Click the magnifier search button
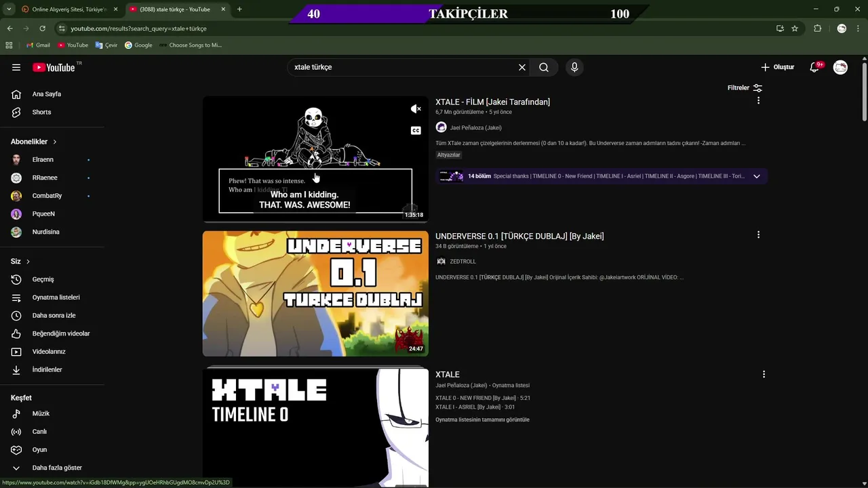Image resolution: width=868 pixels, height=488 pixels. pos(544,67)
